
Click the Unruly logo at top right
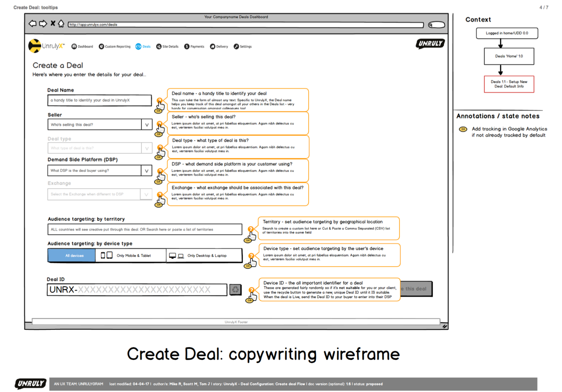430,44
